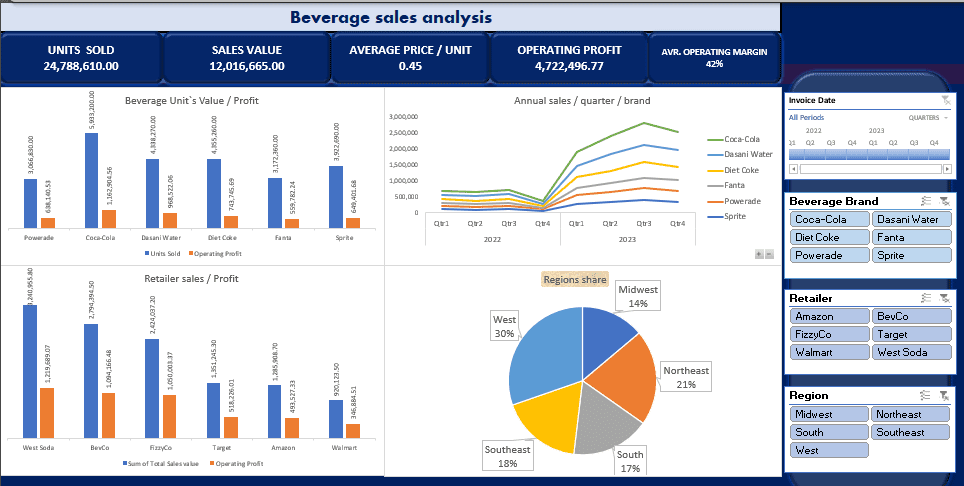This screenshot has height=486, width=964.
Task: Toggle Diet Coke slicer button
Action: (829, 237)
